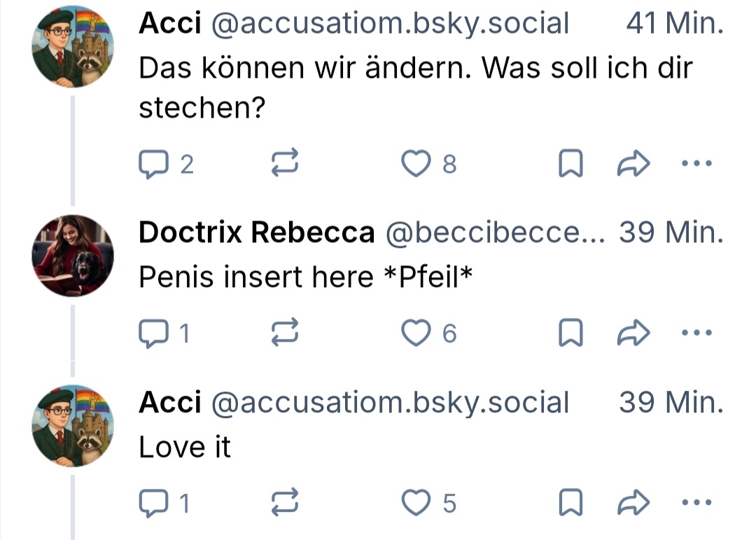Repost Doctrix Rebecca's post
Image resolution: width=756 pixels, height=540 pixels.
tap(285, 334)
